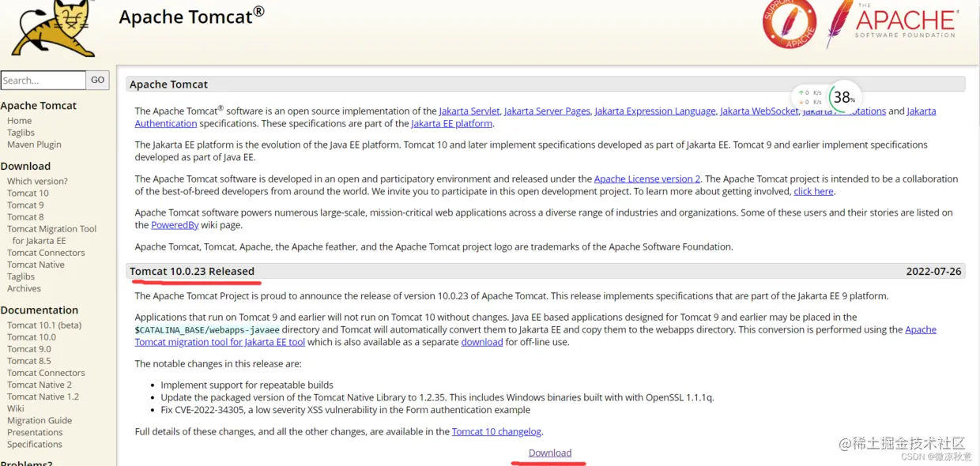Open Tomcat Native 2 documentation

pyautogui.click(x=40, y=385)
